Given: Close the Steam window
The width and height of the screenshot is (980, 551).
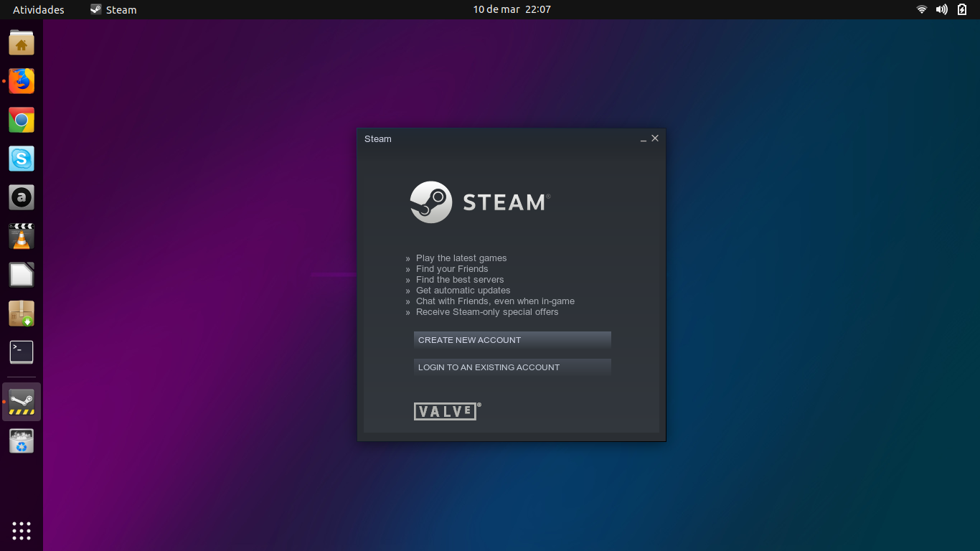Looking at the screenshot, I should tap(655, 138).
